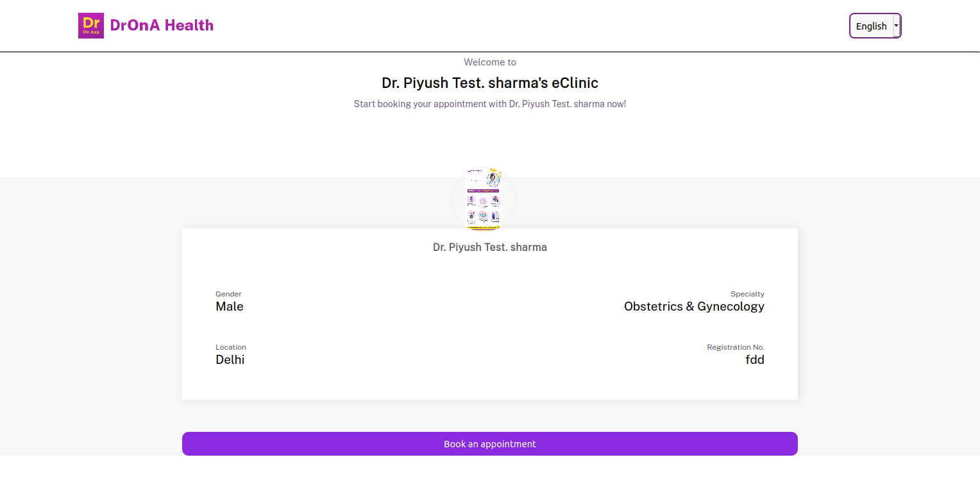The height and width of the screenshot is (489, 980).
Task: Click the DrOnA purple Dr logo icon
Action: click(90, 26)
